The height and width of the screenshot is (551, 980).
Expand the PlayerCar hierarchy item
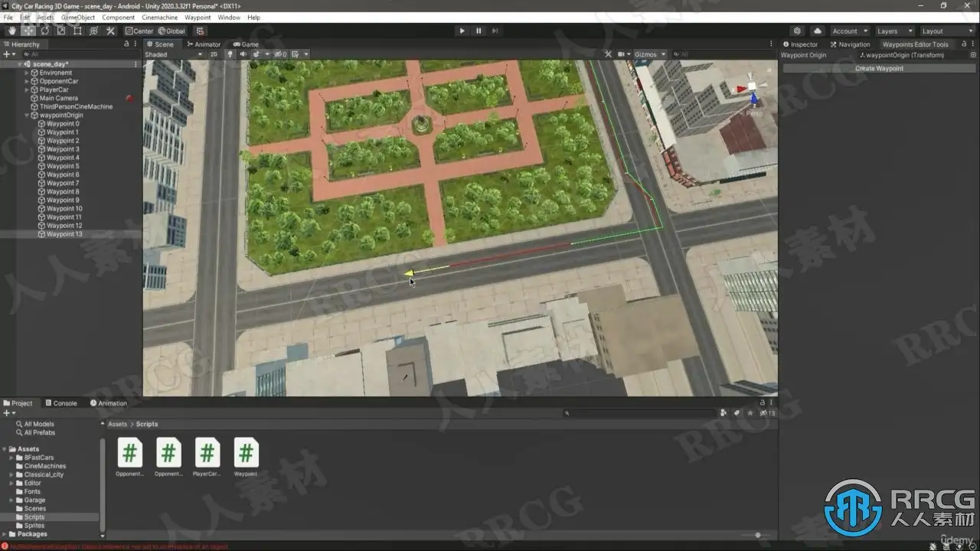(x=27, y=90)
